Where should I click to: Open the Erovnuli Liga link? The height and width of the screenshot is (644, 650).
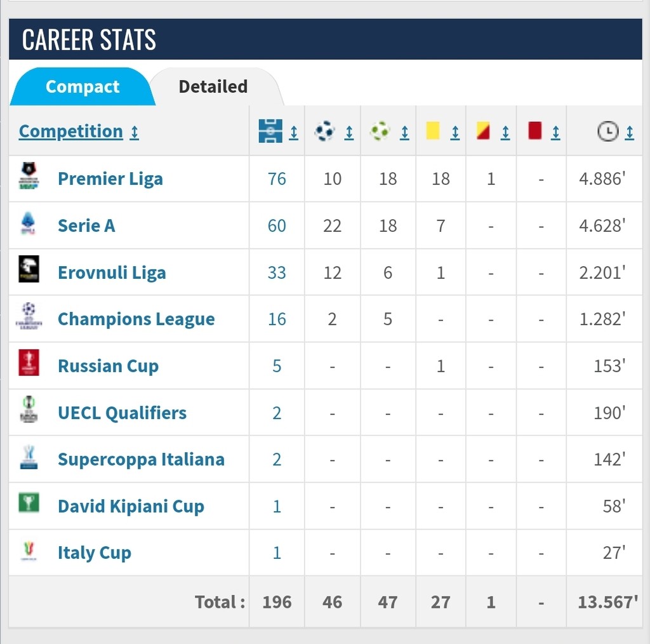[112, 272]
